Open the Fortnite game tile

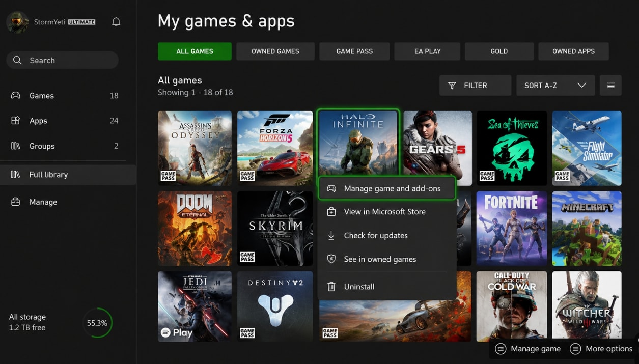coord(512,229)
